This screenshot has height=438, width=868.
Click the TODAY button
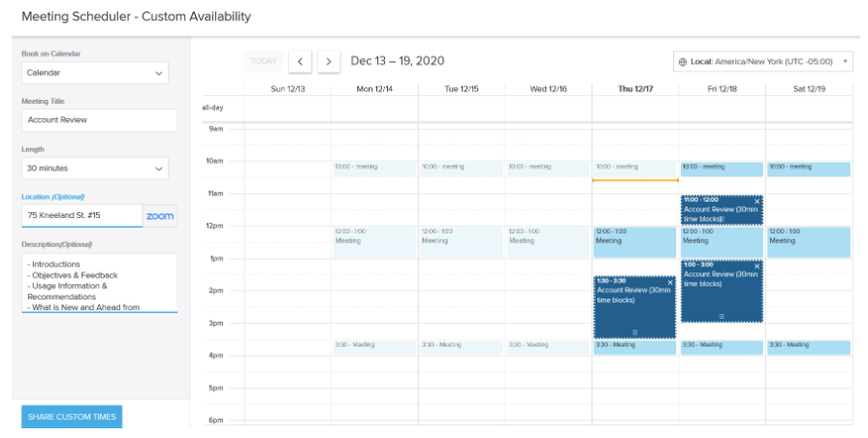[x=264, y=61]
